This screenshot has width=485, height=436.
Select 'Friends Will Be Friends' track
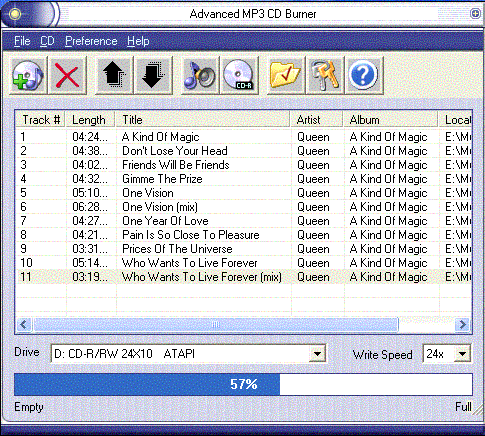click(176, 165)
